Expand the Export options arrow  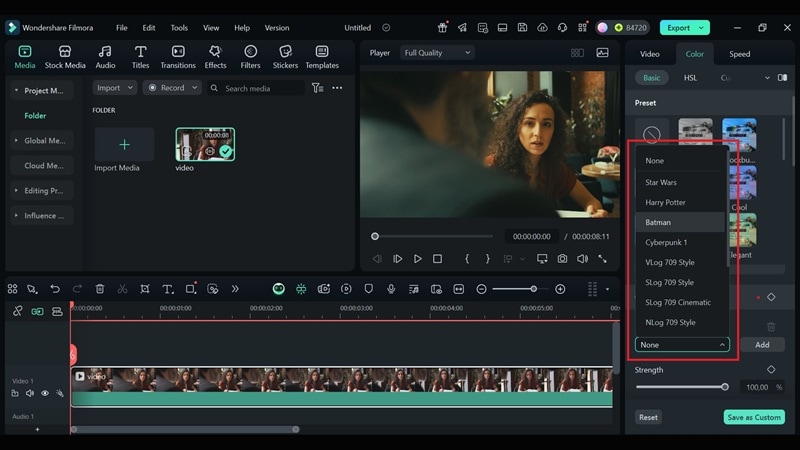(x=702, y=28)
